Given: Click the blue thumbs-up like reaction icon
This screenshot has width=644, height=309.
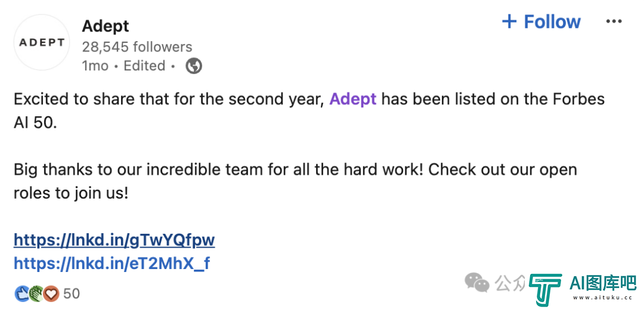Looking at the screenshot, I should click(21, 293).
